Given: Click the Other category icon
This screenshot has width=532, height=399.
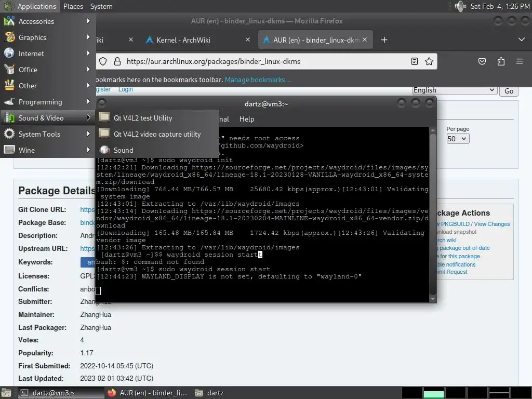Looking at the screenshot, I should coord(9,86).
